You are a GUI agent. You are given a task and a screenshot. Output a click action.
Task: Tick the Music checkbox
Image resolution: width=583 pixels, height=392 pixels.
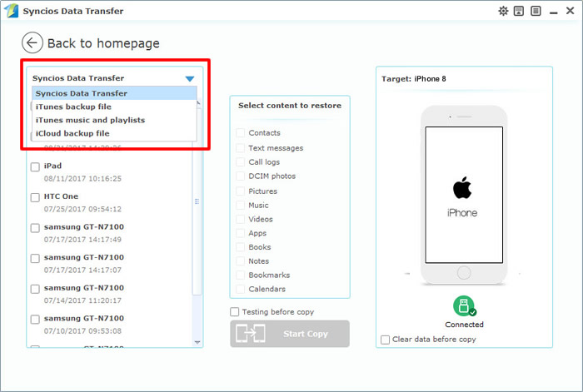pyautogui.click(x=241, y=205)
